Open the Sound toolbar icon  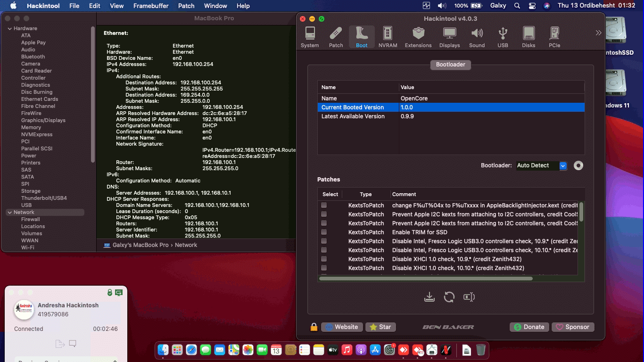pyautogui.click(x=477, y=37)
